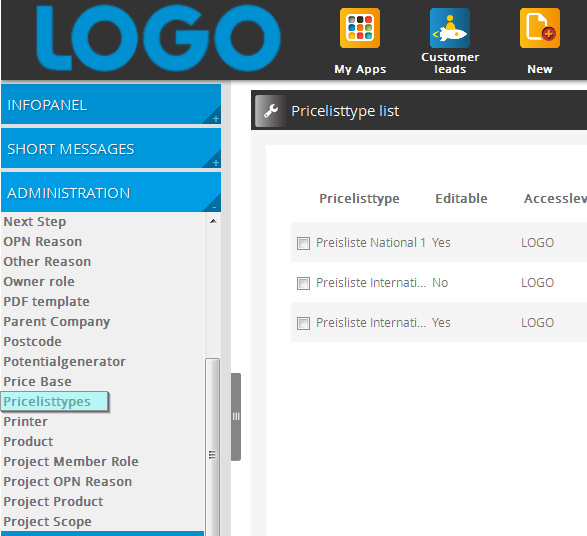Click the sidebar splitter collapse handle
This screenshot has height=536, width=587.
[x=236, y=417]
